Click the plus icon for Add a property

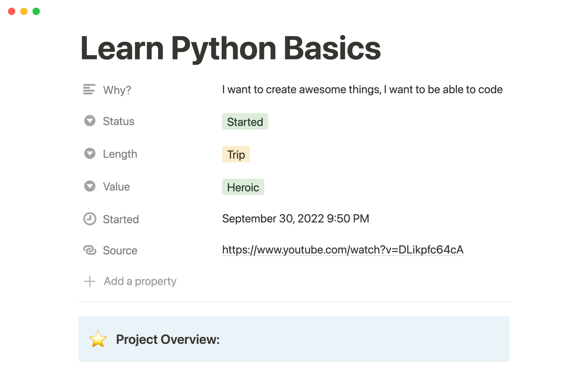click(90, 281)
